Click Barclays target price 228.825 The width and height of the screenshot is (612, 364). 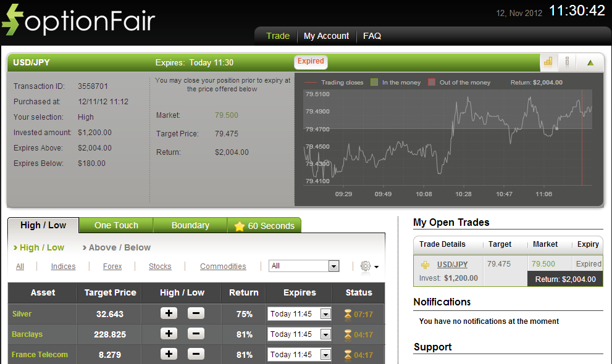(110, 334)
